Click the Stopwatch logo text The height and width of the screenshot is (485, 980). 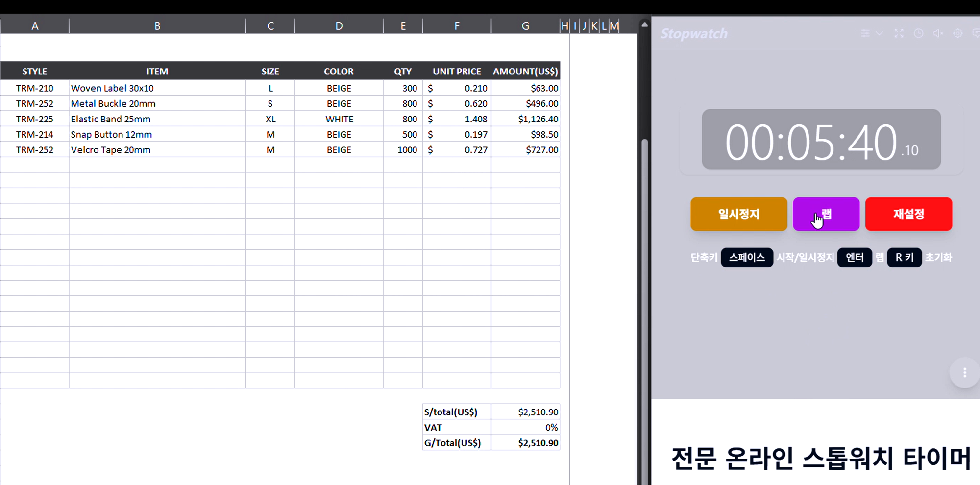(694, 33)
